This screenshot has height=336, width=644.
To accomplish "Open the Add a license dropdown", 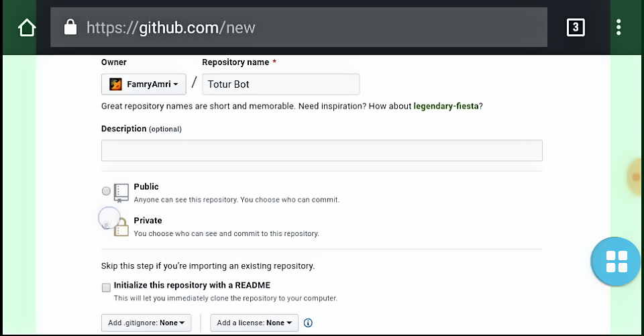I will (x=254, y=323).
